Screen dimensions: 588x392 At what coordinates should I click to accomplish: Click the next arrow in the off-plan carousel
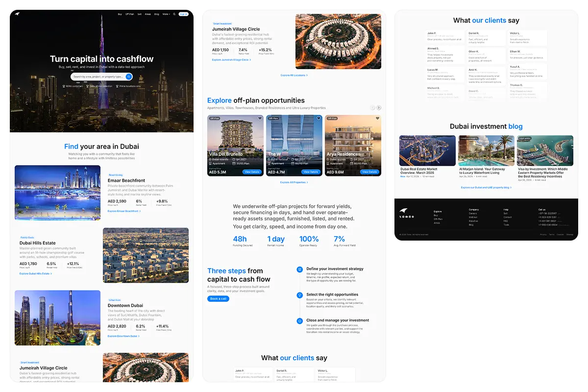[x=379, y=108]
